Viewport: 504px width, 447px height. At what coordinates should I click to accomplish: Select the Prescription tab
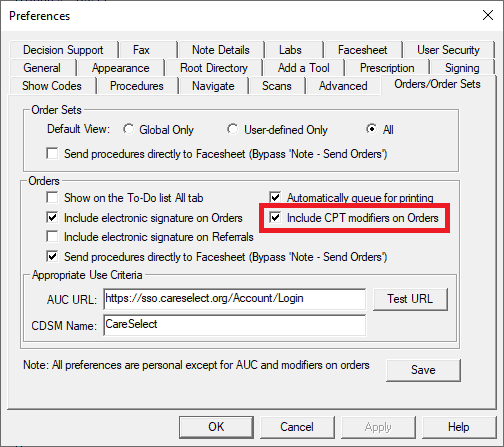click(387, 68)
